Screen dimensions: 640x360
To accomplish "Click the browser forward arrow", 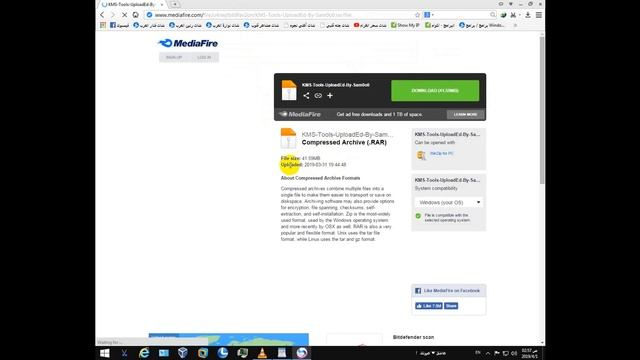I will pos(113,15).
